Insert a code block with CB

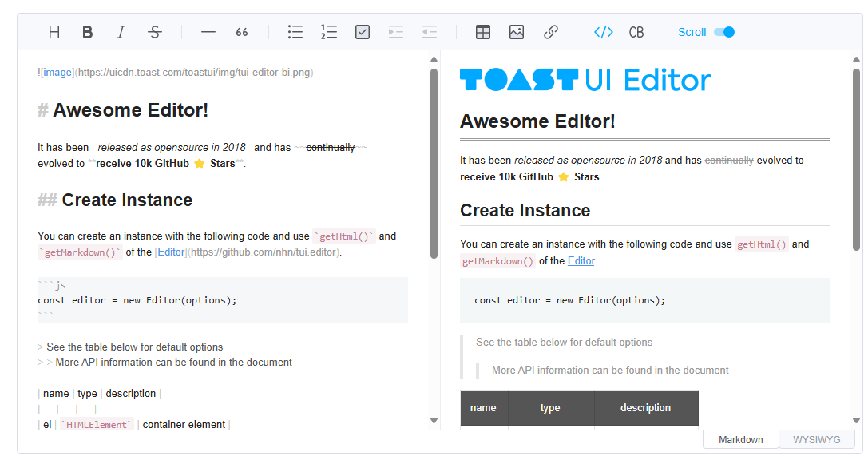[x=636, y=32]
